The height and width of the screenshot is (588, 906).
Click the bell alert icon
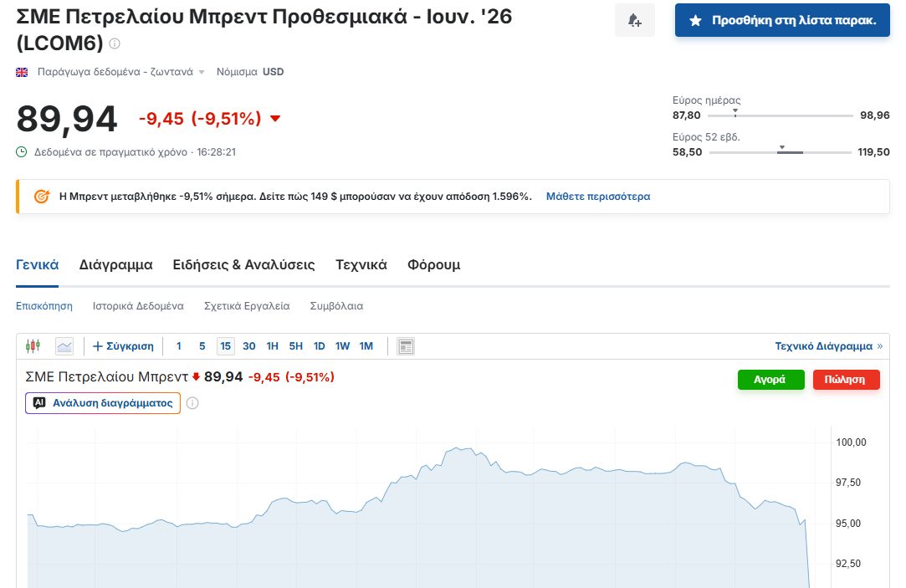635,21
